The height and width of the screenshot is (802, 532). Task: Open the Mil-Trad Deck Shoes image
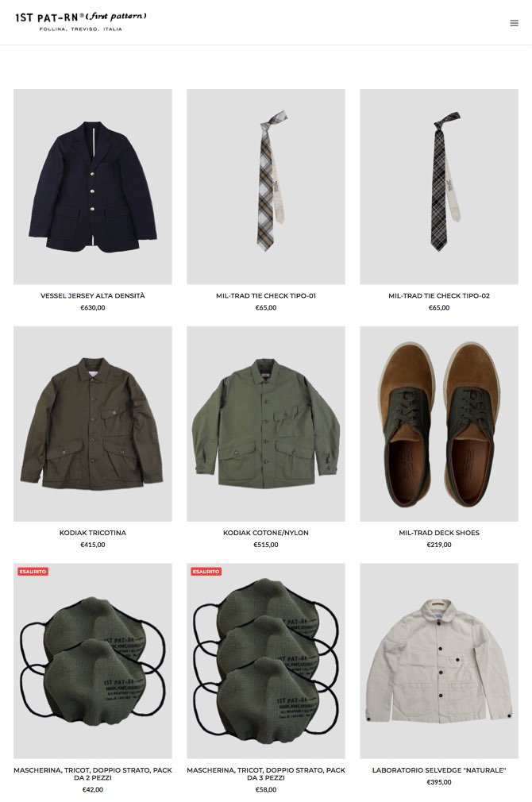coord(439,424)
